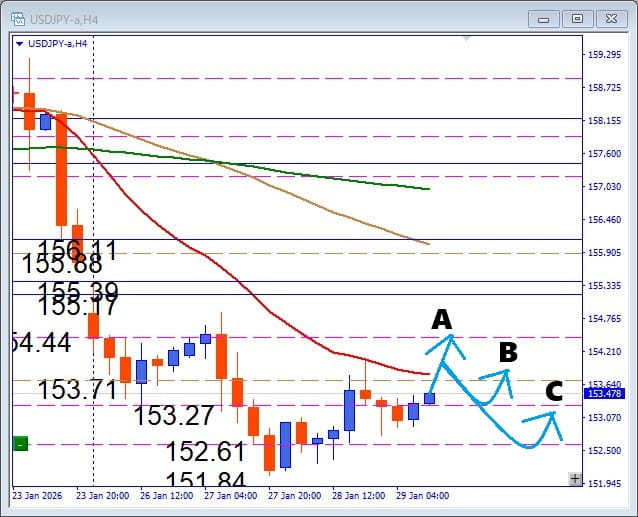This screenshot has width=638, height=517.
Task: Click the 23 Jan 2026 time label
Action: point(37,495)
